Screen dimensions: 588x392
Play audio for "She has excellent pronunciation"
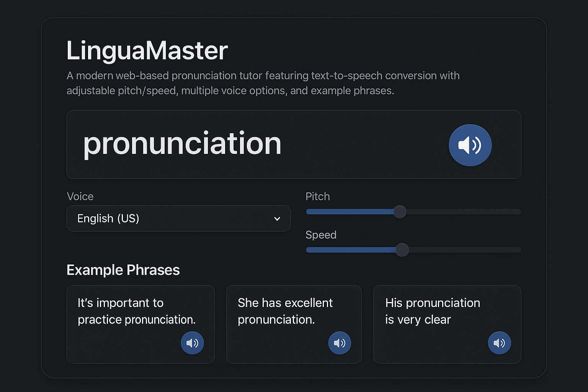tap(340, 343)
